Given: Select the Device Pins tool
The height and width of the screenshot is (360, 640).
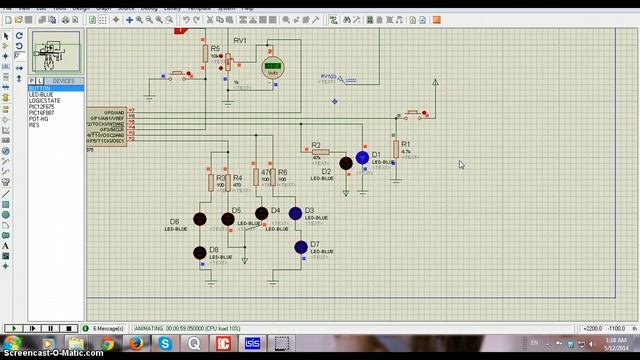Looking at the screenshot, I should click(x=6, y=120).
